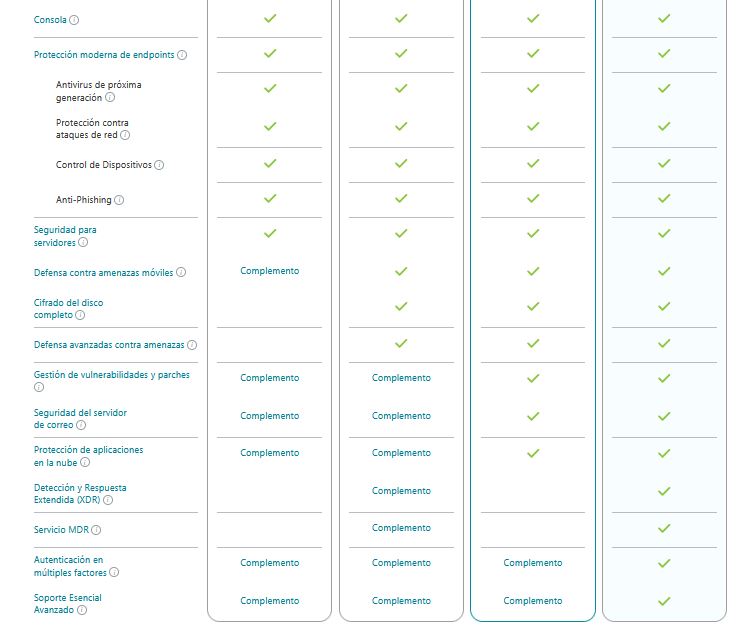This screenshot has height=643, width=748.
Task: Click the Gestión de vulnerabilidades y parches link
Action: (111, 375)
